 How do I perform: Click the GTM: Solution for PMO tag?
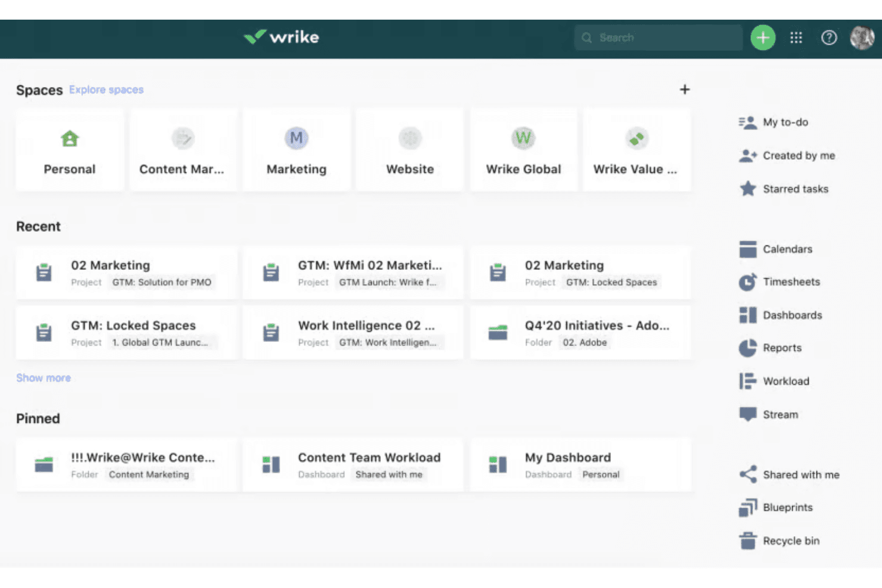tap(162, 282)
